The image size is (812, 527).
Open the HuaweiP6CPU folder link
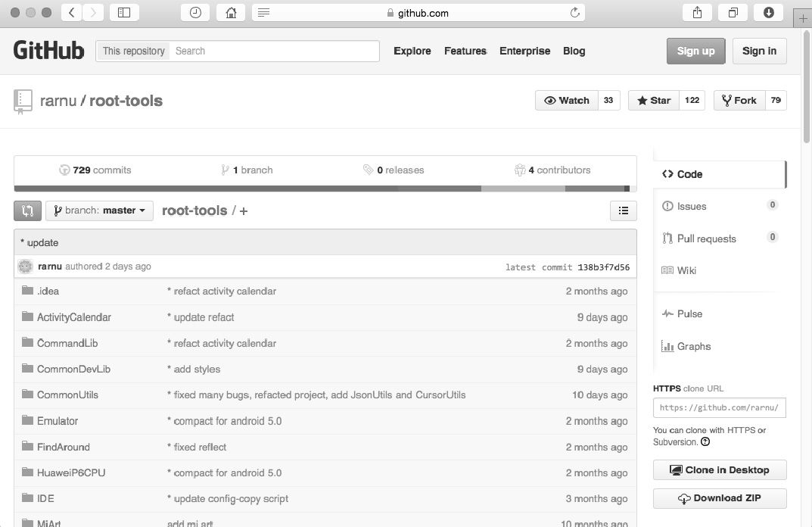[x=71, y=472]
